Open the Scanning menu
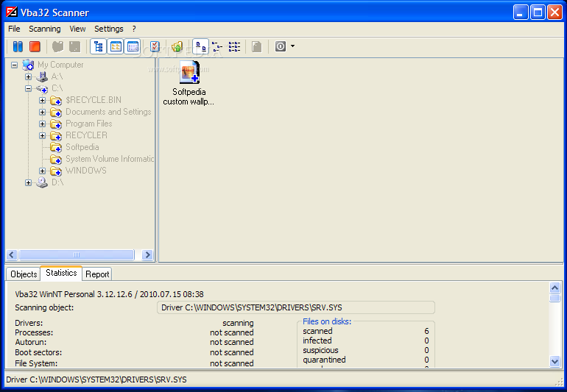The image size is (567, 392). (45, 29)
